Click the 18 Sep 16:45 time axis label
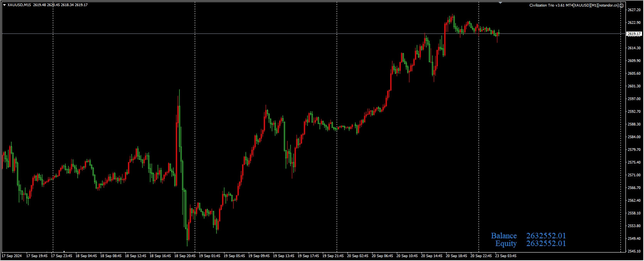The image size is (644, 261). point(160,256)
